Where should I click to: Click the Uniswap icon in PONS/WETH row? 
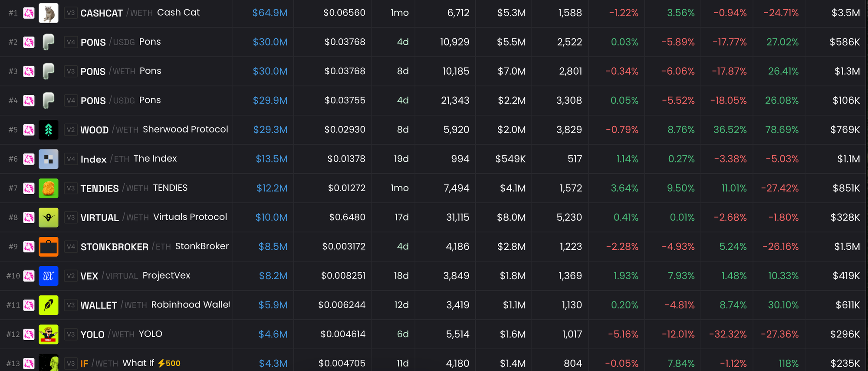point(29,71)
